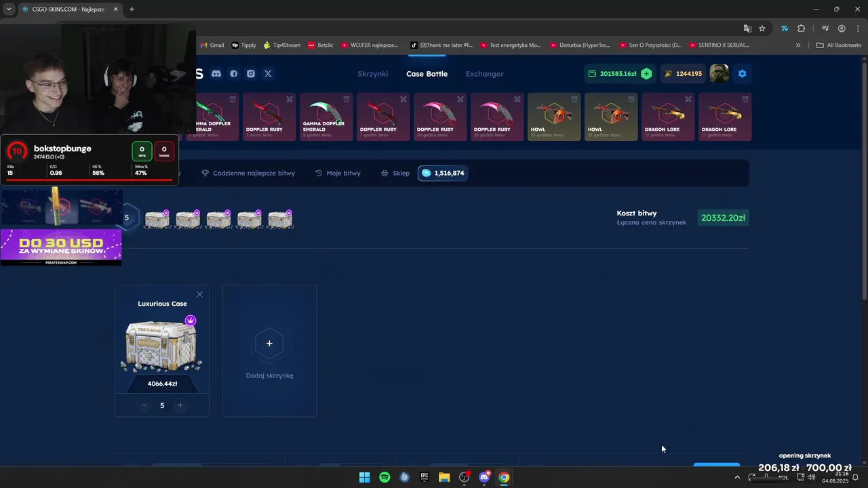
Task: Open first Dragon Lore drop card
Action: point(667,117)
